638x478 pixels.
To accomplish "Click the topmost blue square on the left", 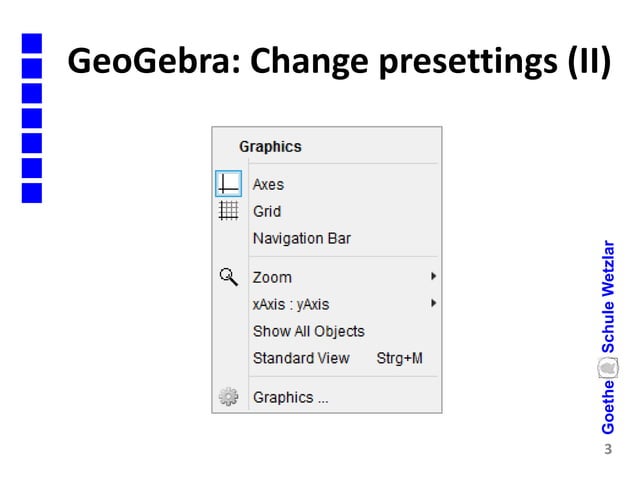I will click(32, 43).
